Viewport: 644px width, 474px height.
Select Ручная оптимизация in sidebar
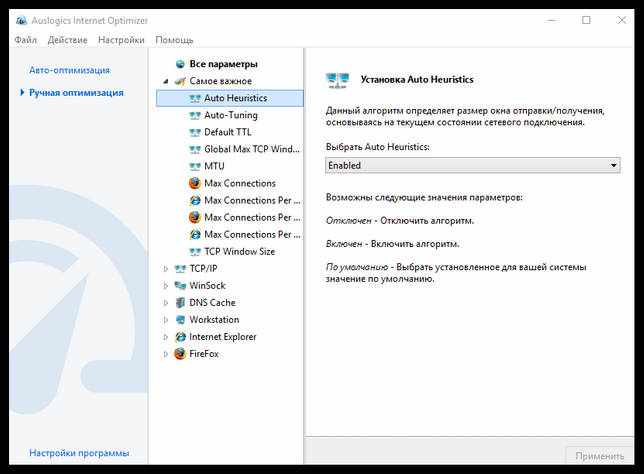76,93
